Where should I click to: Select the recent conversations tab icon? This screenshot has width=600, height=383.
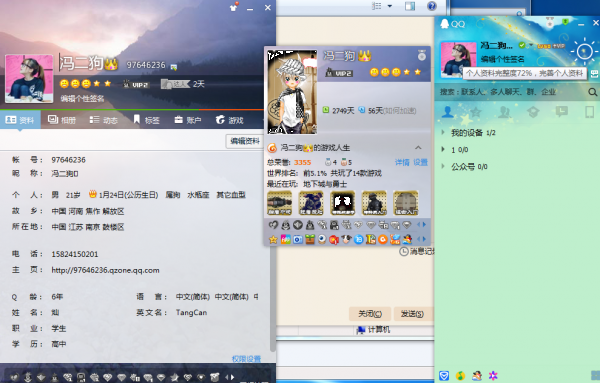click(561, 112)
